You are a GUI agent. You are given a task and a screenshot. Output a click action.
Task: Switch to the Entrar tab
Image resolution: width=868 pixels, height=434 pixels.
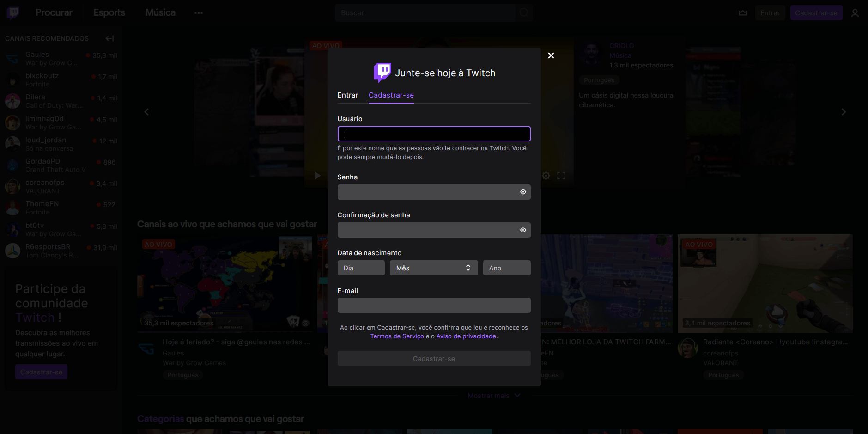point(348,95)
